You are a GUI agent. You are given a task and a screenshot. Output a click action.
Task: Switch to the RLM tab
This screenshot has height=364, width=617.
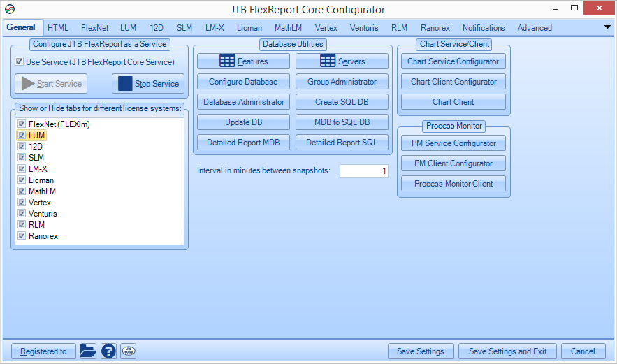(399, 28)
